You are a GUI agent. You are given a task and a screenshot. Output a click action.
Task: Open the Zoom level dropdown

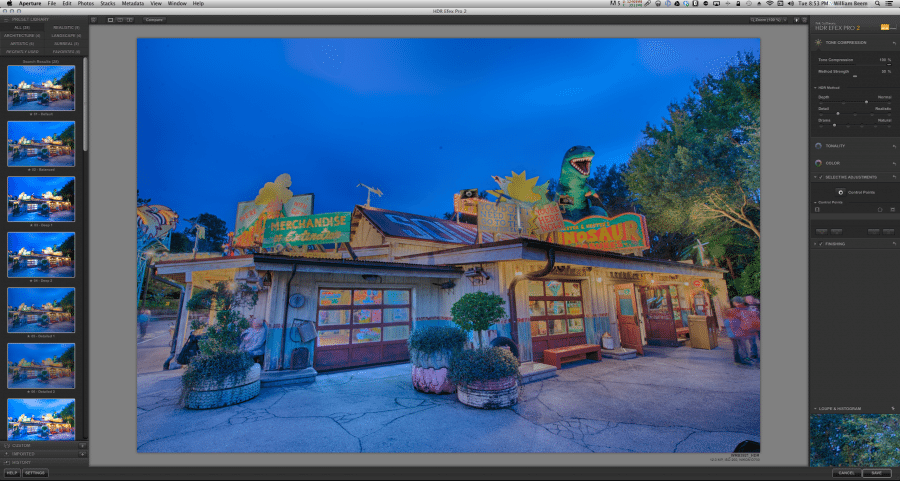[x=768, y=20]
